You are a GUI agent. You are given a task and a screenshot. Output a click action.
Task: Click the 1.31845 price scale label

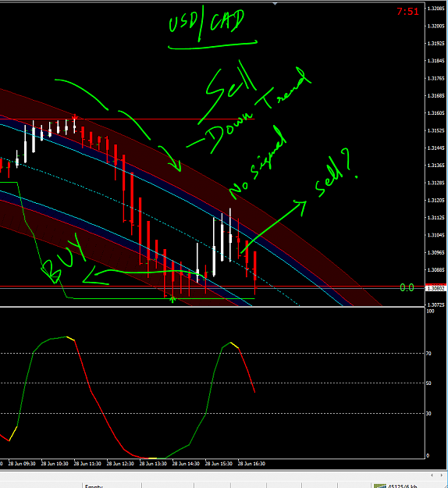pyautogui.click(x=436, y=61)
